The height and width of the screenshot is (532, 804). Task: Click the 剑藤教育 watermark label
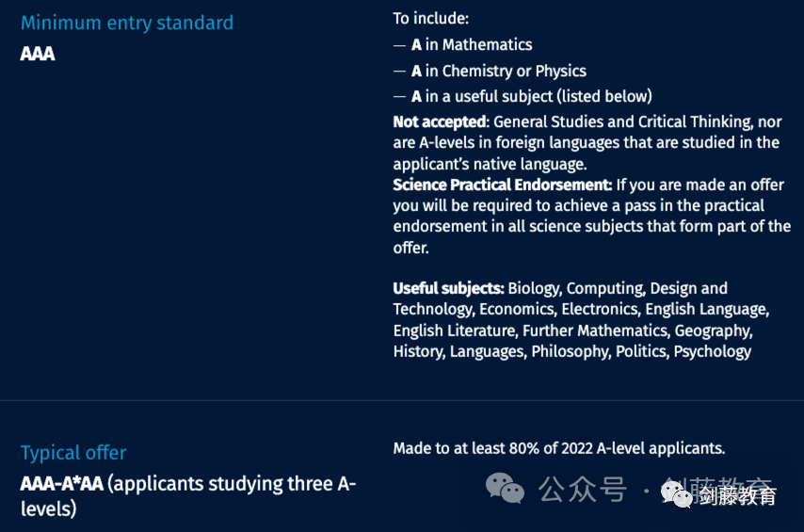click(737, 495)
